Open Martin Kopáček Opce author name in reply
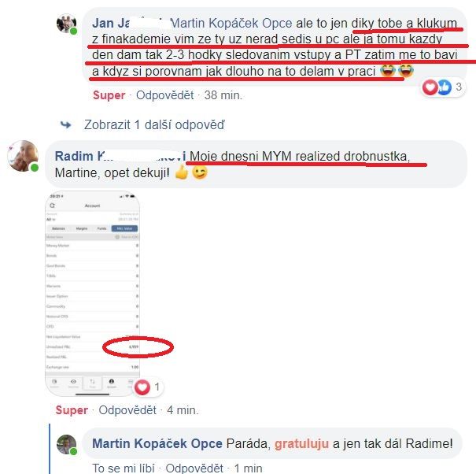 (x=157, y=443)
